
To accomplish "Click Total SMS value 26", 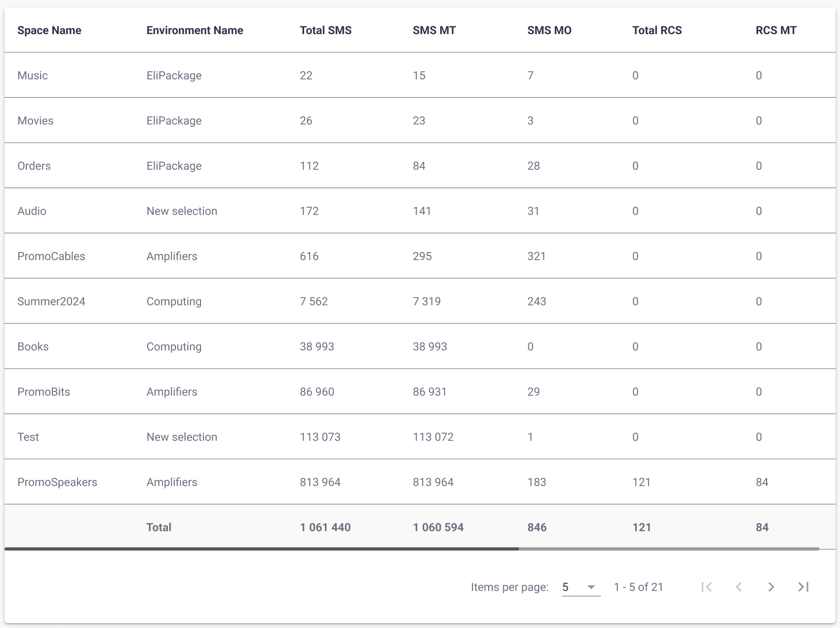I will [x=306, y=121].
